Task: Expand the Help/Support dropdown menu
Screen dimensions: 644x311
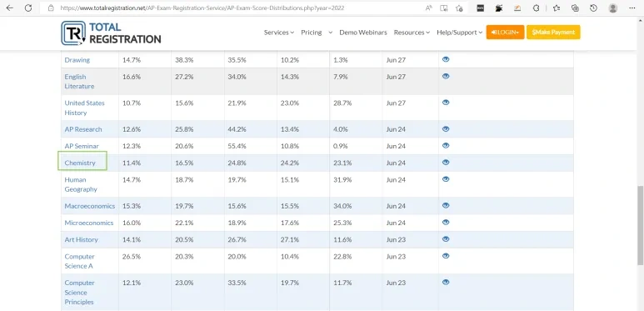Action: pos(459,33)
